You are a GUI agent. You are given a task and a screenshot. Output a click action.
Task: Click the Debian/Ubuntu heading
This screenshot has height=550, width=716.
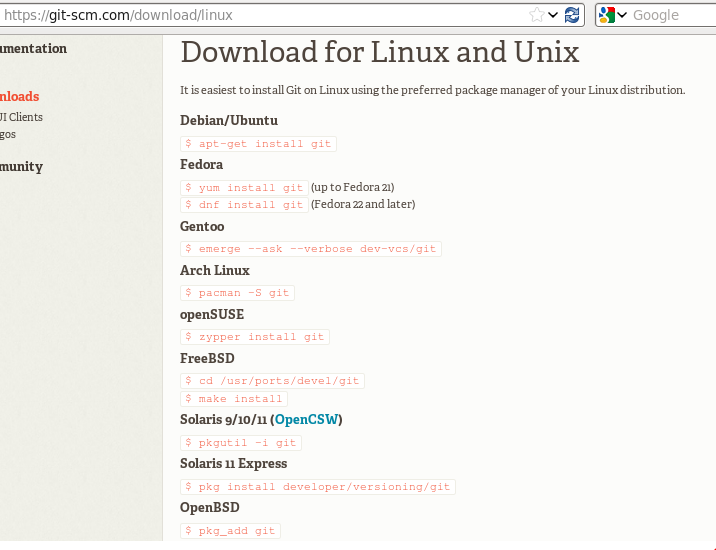tap(229, 121)
